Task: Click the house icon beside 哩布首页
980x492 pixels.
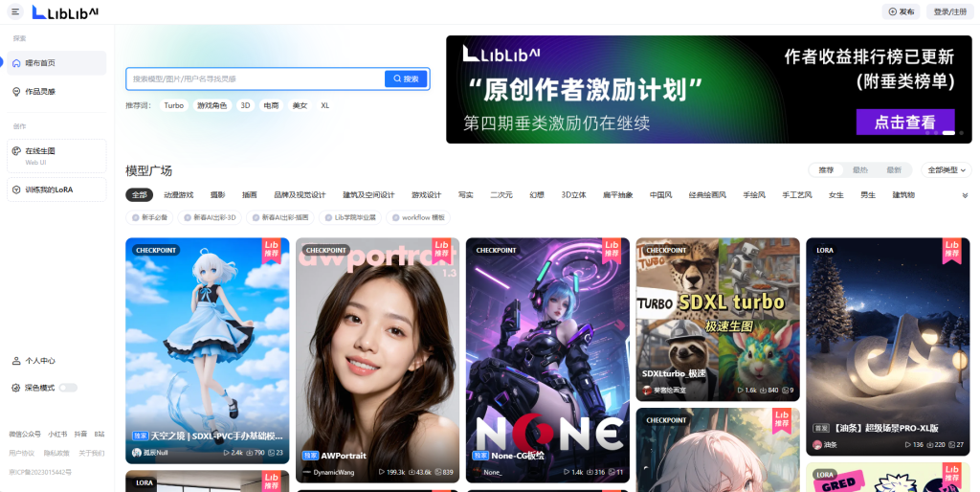Action: [x=16, y=63]
